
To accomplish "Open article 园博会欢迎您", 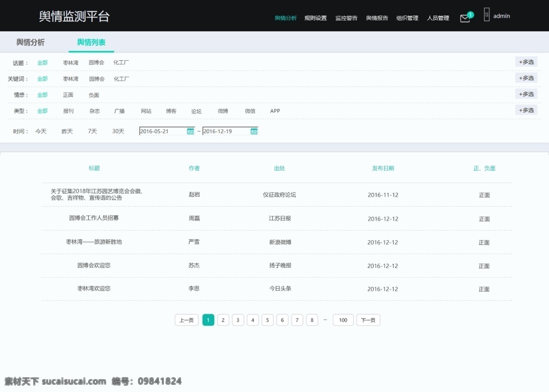I will (x=94, y=265).
